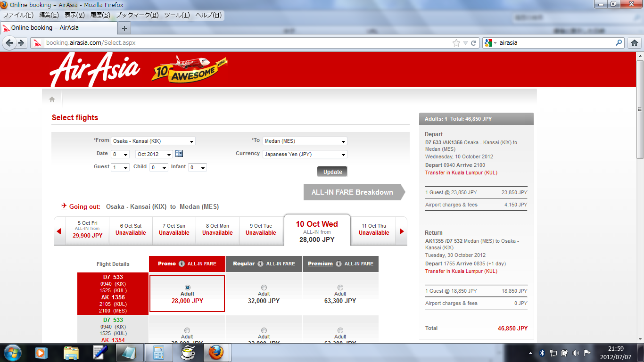Open the Edit menu (編集)
Viewport: 644px width, 362px height.
tap(49, 15)
